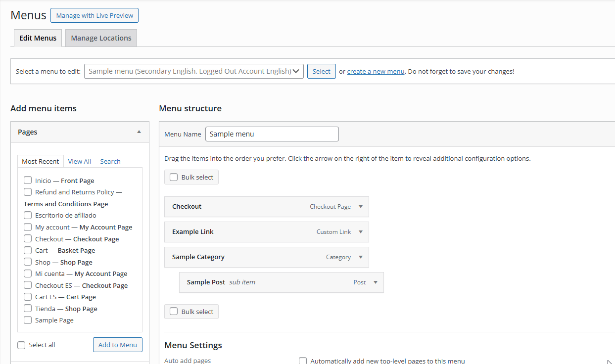
Task: Click the Menu Name text field
Action: coord(272,134)
